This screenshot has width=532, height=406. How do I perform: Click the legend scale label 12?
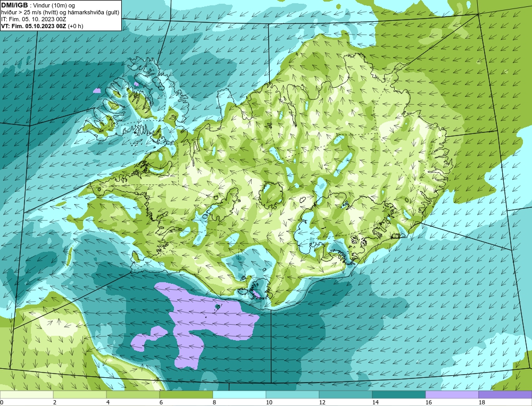(322, 402)
